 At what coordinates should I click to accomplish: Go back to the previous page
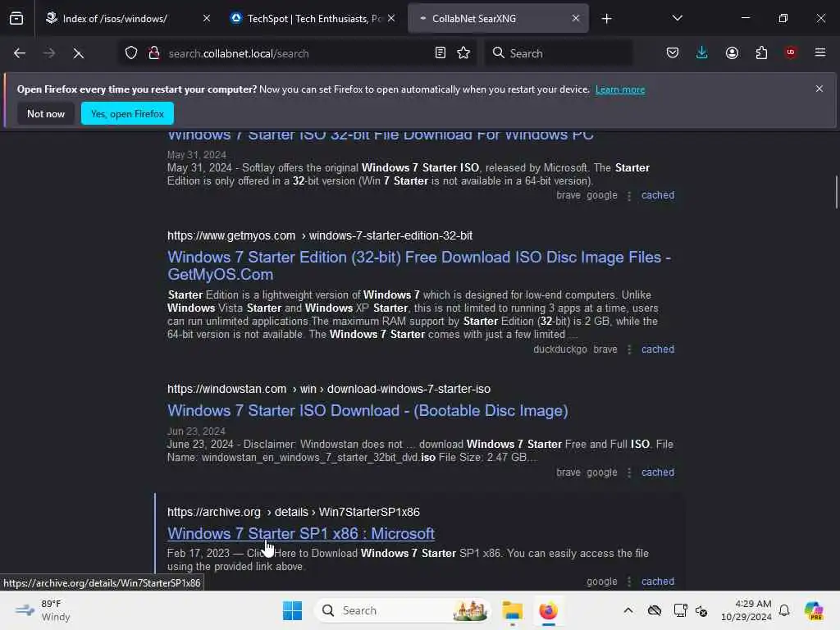point(20,53)
